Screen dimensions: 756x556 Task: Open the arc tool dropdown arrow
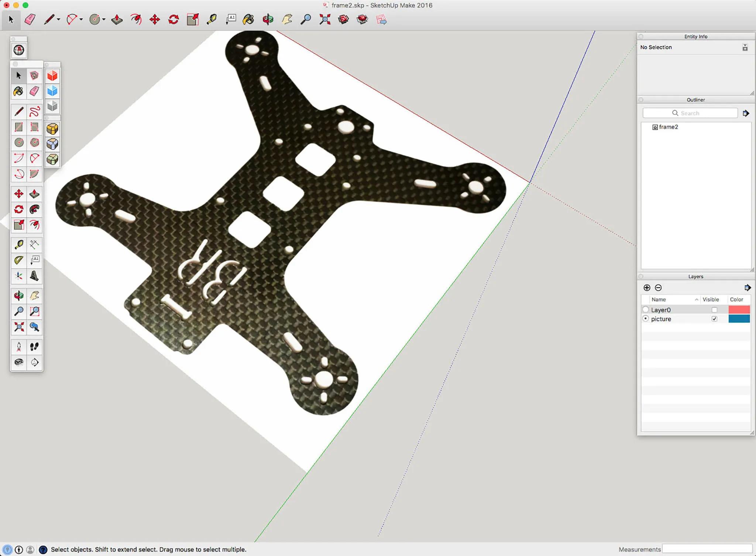tap(81, 19)
